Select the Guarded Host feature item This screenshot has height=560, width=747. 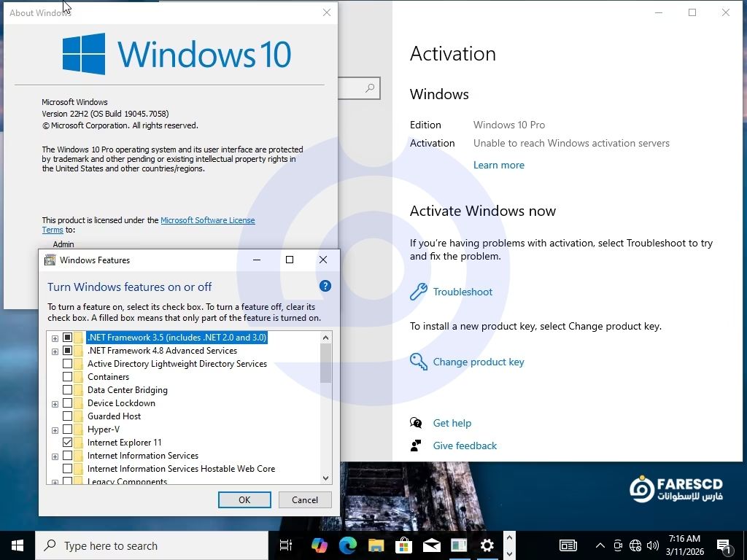(x=114, y=416)
